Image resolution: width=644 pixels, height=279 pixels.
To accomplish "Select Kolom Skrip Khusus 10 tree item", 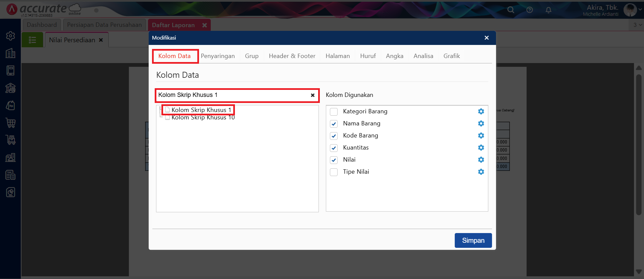I will 203,118.
